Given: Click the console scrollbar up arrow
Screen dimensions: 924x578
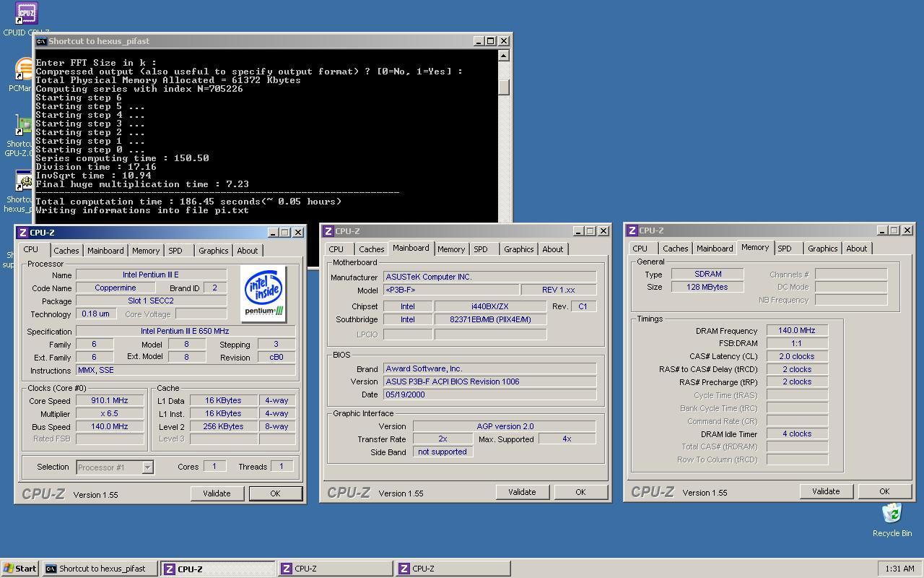Looking at the screenshot, I should 504,56.
